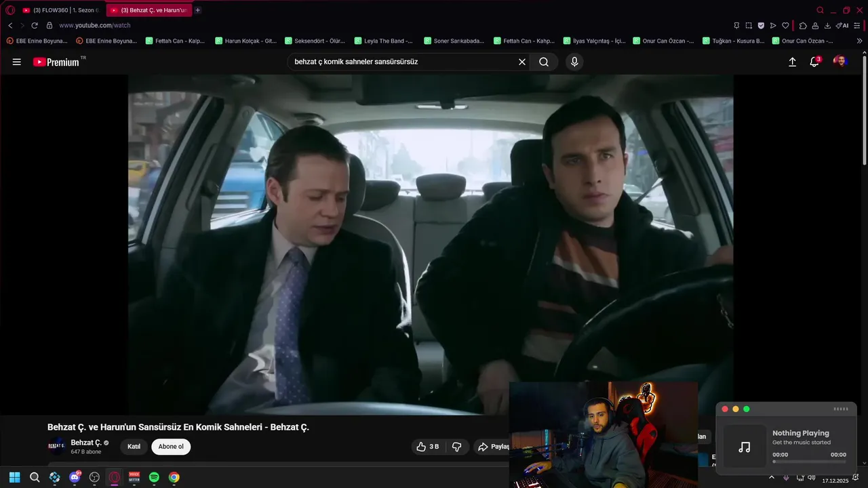Viewport: 868px width, 488px height.
Task: Open Opera easy setup sliders icon
Action: pyautogui.click(x=859, y=25)
